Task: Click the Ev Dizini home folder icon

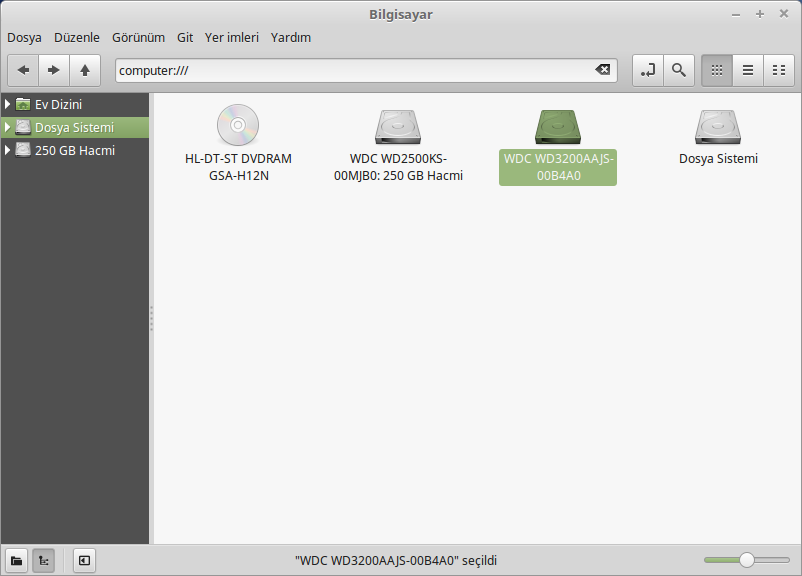Action: (23, 104)
